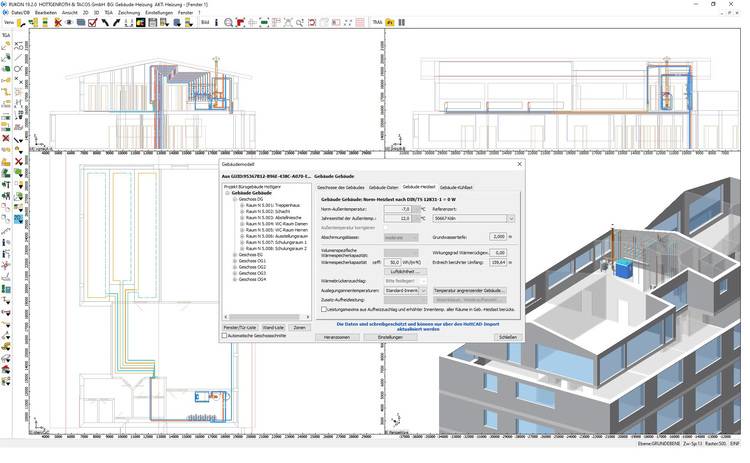The image size is (750, 463).
Task: Click the Verw. button at toolbar start
Action: click(x=8, y=21)
